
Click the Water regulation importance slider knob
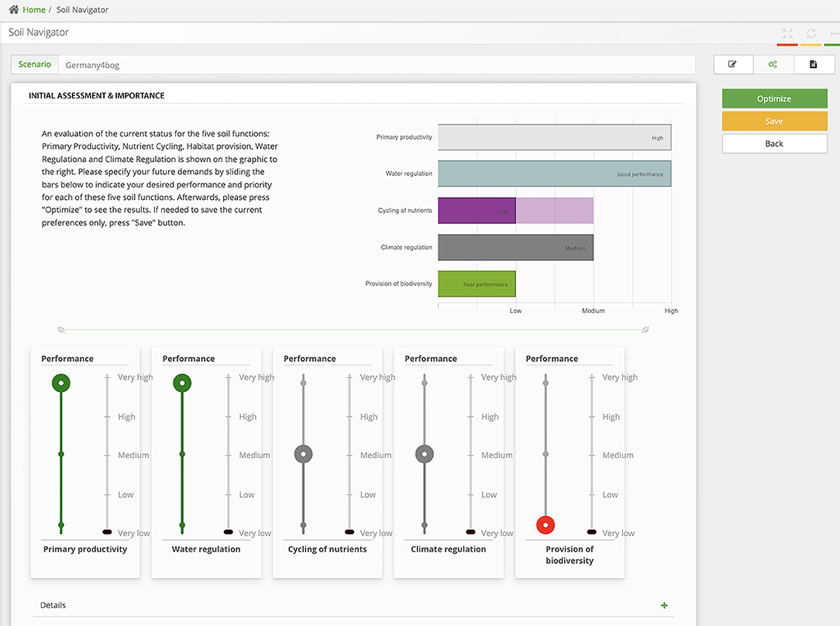point(229,531)
